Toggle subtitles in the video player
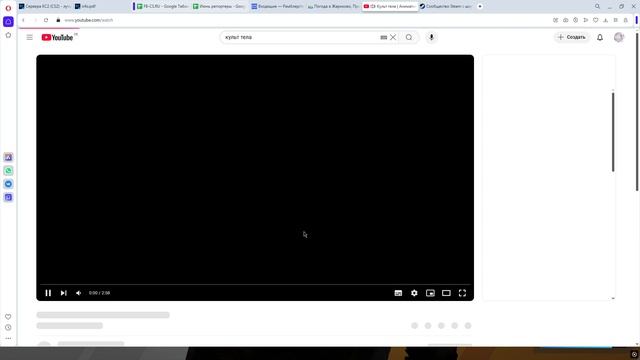This screenshot has width=640, height=360. point(398,293)
